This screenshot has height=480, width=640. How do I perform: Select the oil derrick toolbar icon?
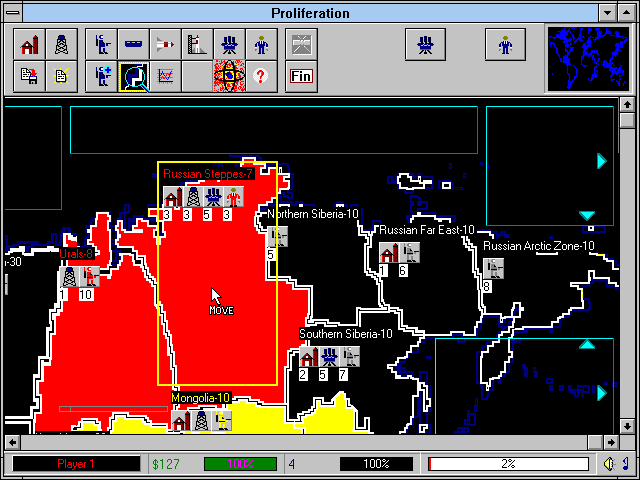[61, 44]
